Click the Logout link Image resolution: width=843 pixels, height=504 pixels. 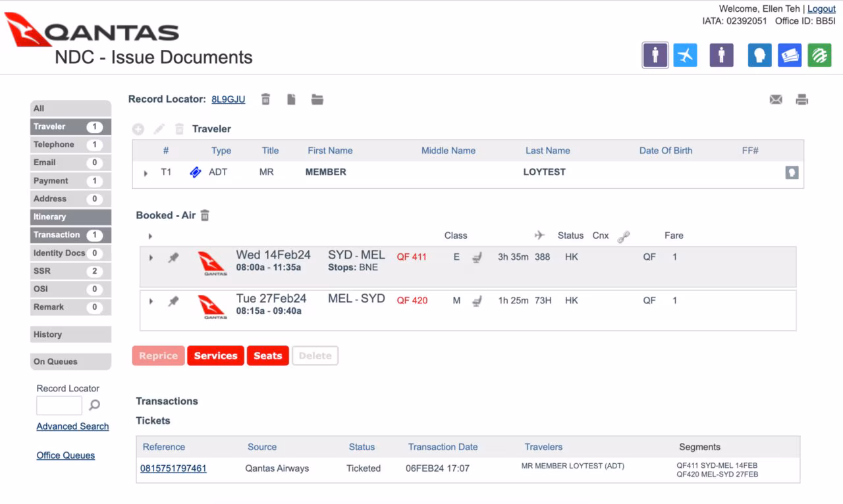[821, 9]
